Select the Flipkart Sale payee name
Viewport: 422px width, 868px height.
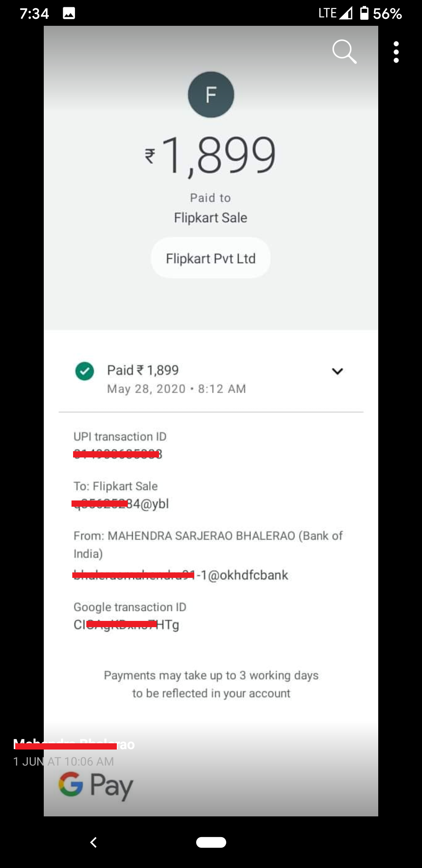(x=211, y=218)
